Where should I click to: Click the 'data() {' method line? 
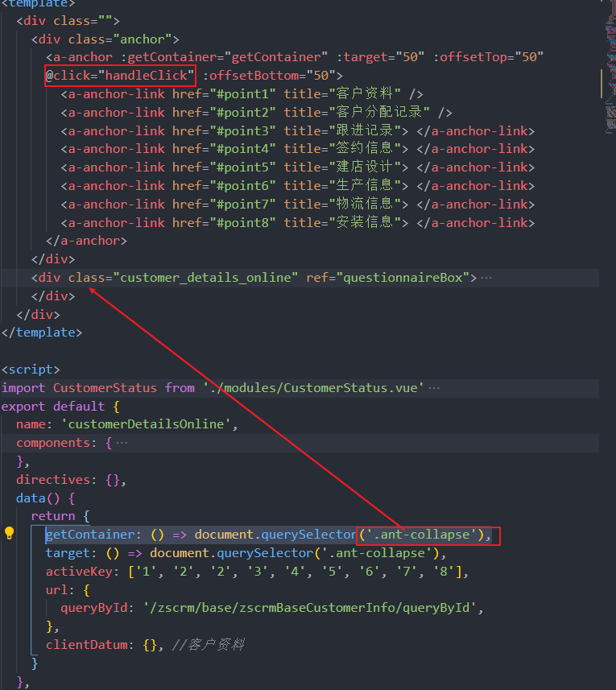coord(46,498)
